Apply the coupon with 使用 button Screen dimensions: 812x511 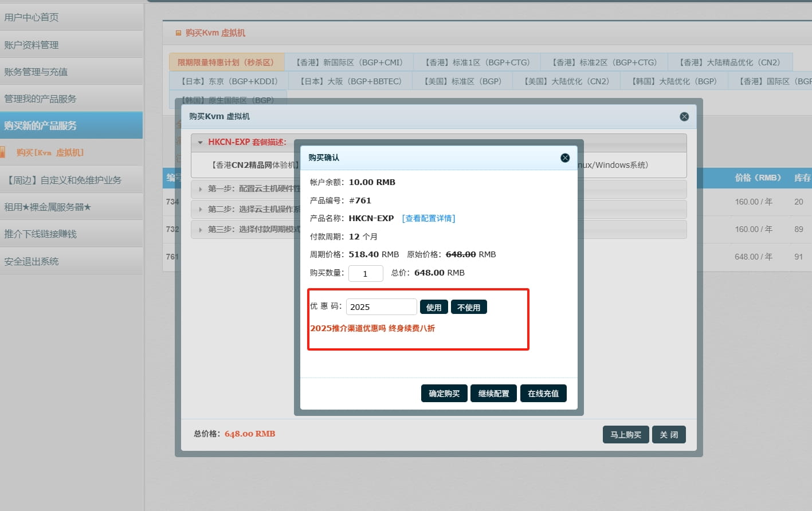(434, 306)
